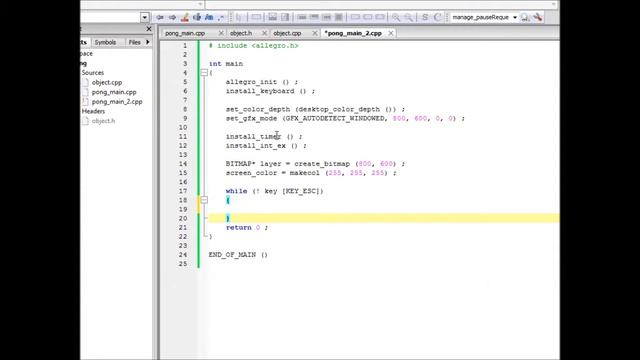This screenshot has width=640, height=360.
Task: Click the '# include <allegro.h>' line
Action: (253, 46)
